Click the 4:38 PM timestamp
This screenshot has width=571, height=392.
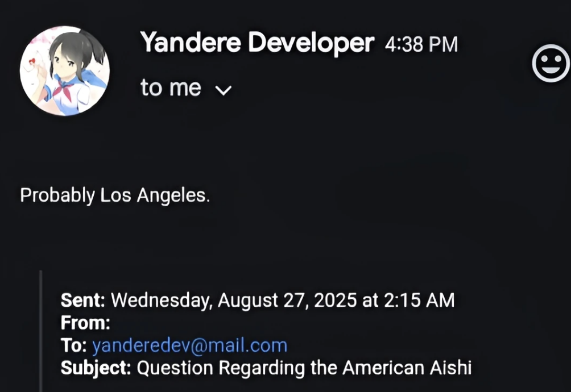point(421,44)
